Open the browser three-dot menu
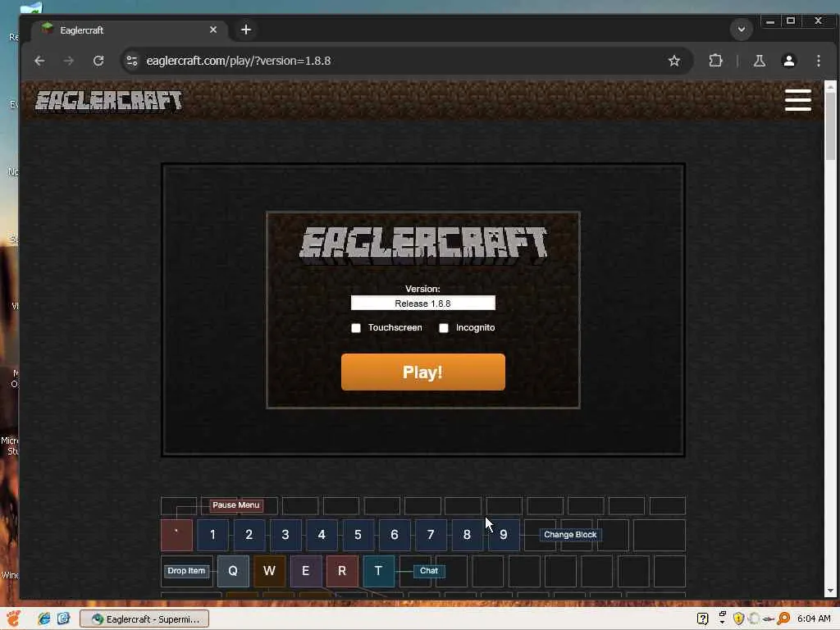Screen dimensions: 840x630 point(818,61)
